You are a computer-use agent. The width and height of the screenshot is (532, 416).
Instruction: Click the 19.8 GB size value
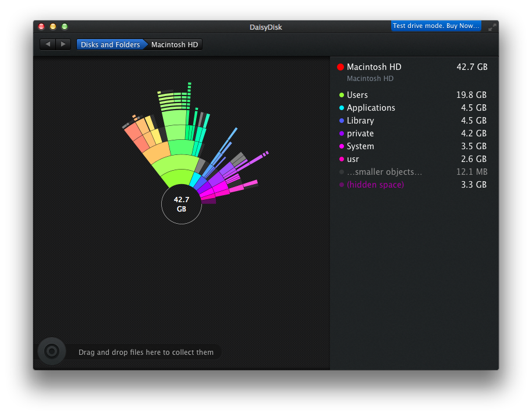point(471,95)
